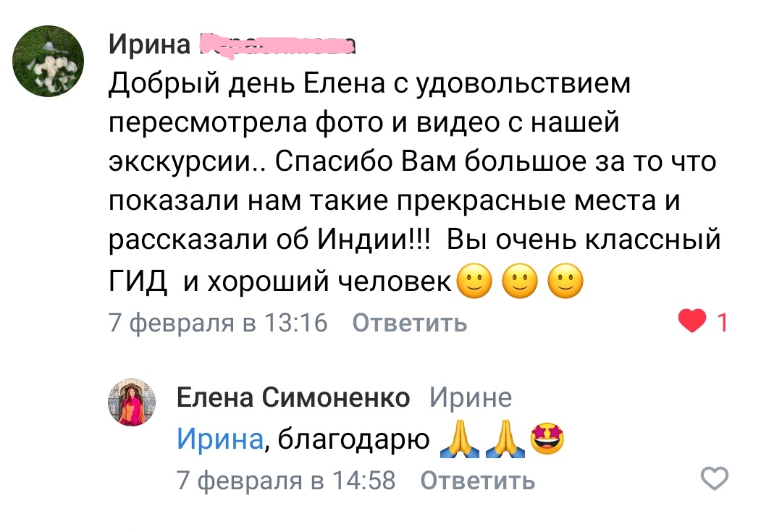Click Ответить under Elena's reply
This screenshot has width=761, height=532.
[478, 481]
